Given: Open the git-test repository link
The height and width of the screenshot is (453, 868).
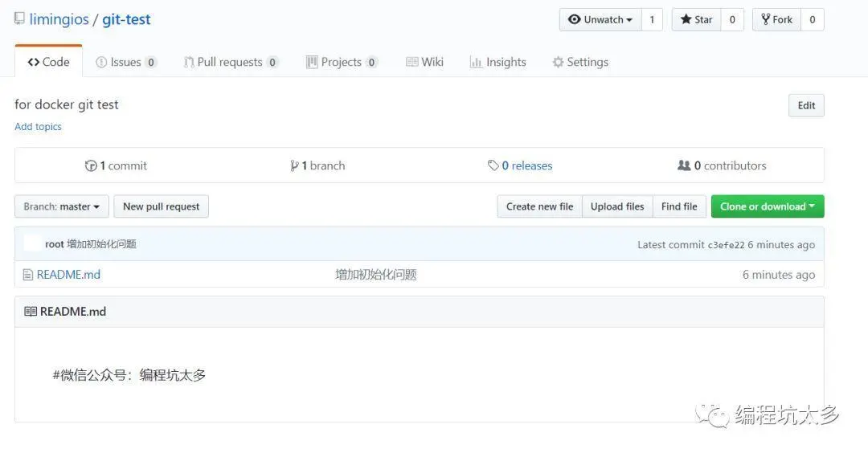Looking at the screenshot, I should (126, 19).
